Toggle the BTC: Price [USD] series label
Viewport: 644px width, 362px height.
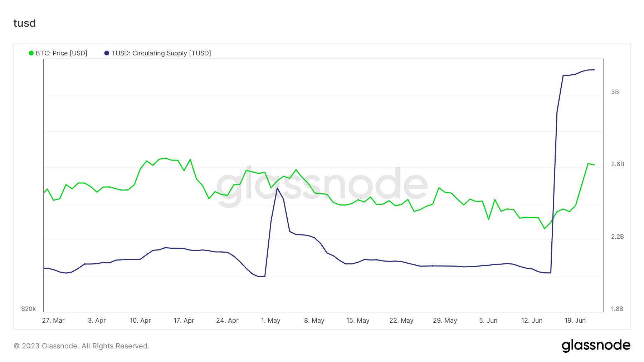[62, 53]
